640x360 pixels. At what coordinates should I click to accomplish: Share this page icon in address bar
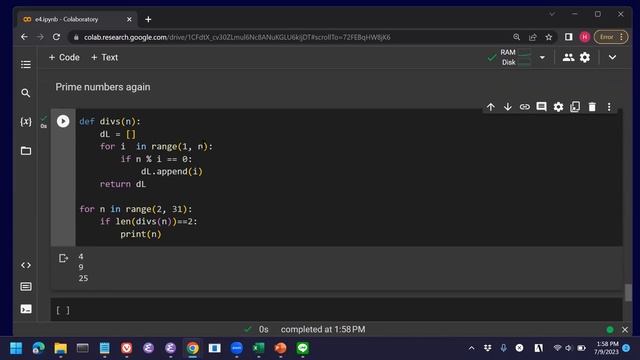click(533, 37)
